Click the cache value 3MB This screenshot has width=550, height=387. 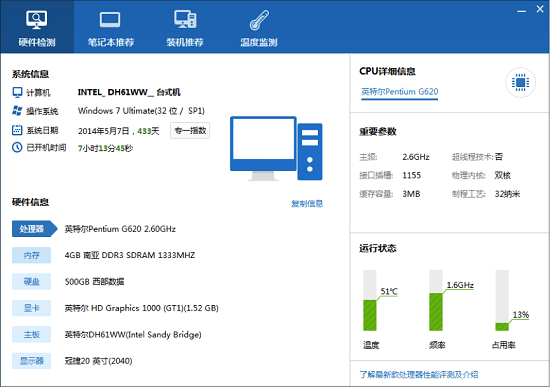[411, 194]
